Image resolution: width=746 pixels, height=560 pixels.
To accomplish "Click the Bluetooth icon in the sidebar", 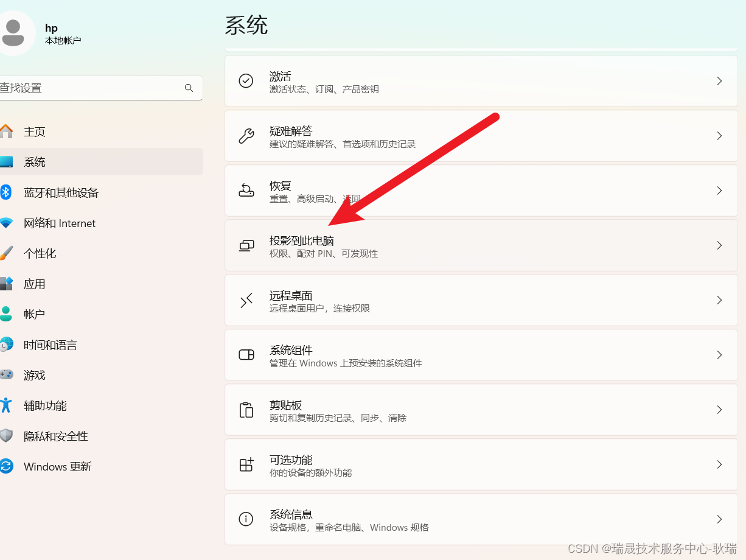I will coord(6,192).
